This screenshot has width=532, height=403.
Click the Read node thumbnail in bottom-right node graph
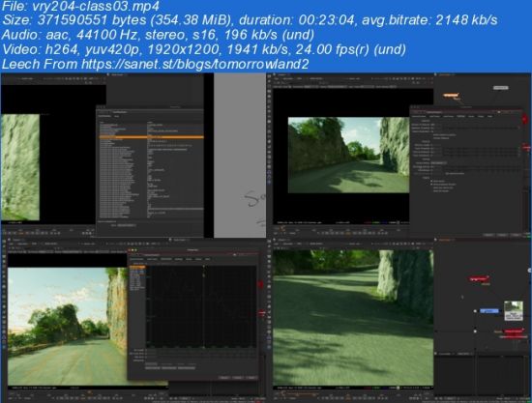point(514,310)
